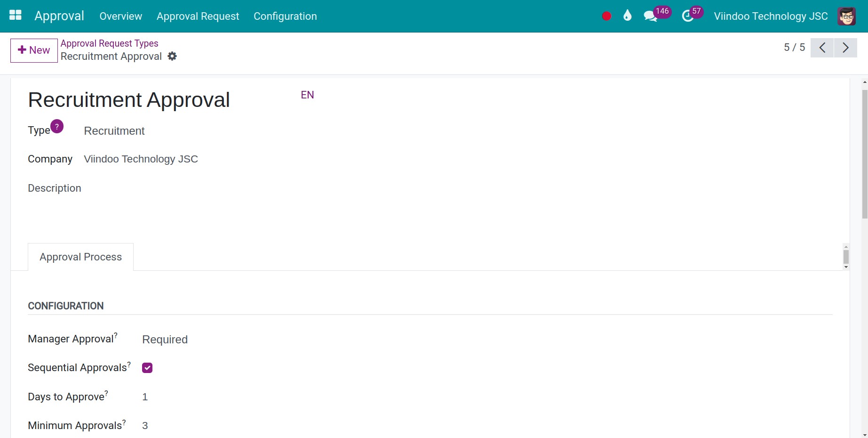Create a New approval request type

pyautogui.click(x=34, y=50)
